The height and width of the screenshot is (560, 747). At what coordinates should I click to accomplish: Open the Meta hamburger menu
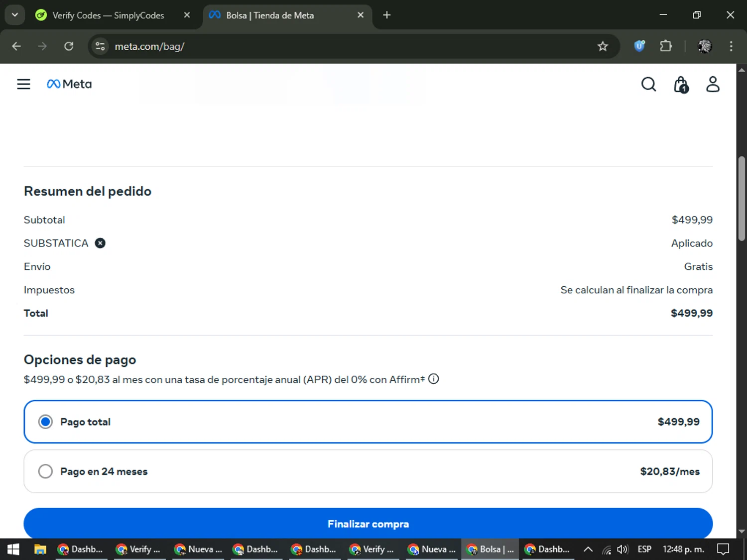coord(23,84)
